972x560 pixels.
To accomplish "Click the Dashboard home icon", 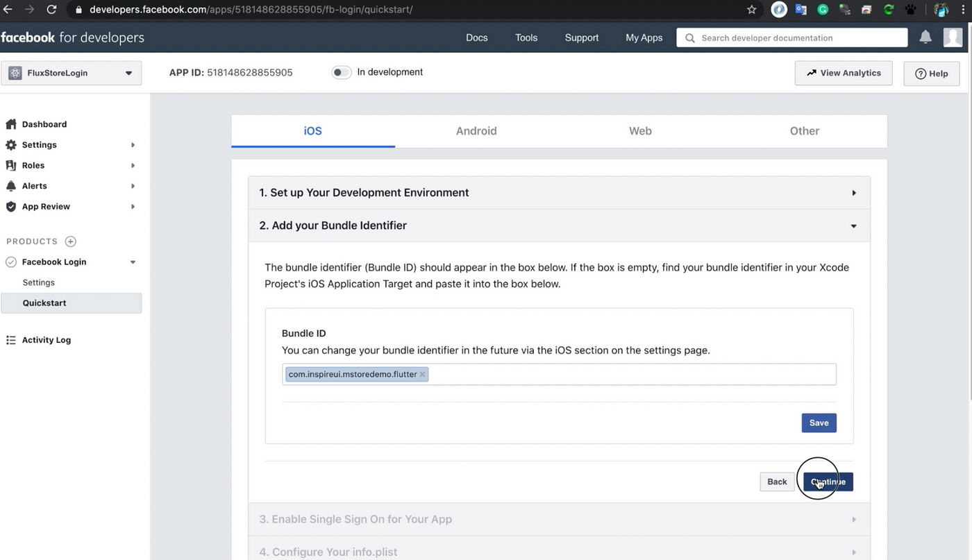I will coord(10,124).
